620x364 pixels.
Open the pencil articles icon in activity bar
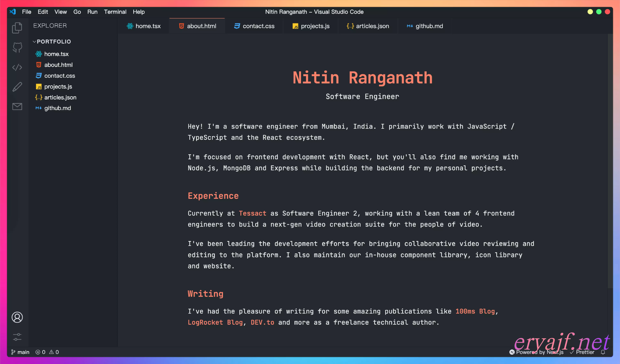(x=17, y=87)
